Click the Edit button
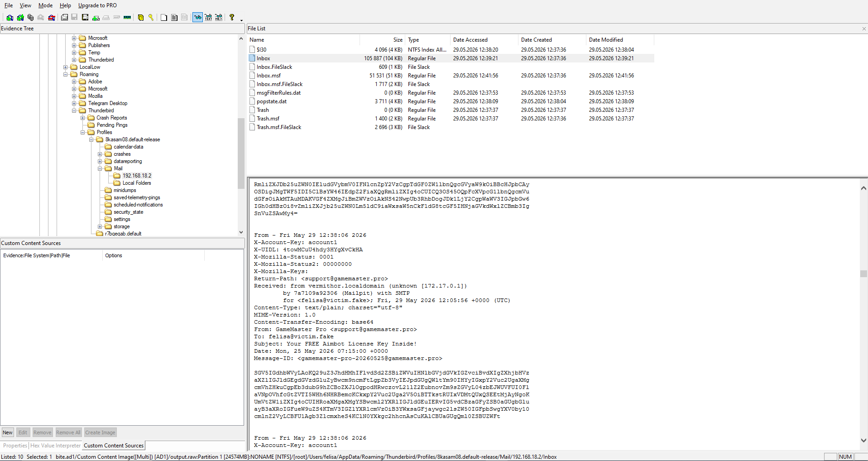The image size is (868, 461). pyautogui.click(x=23, y=432)
